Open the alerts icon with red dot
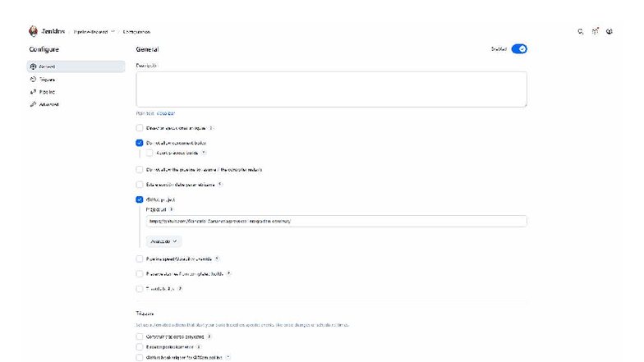This screenshot has height=362, width=644. click(x=595, y=31)
